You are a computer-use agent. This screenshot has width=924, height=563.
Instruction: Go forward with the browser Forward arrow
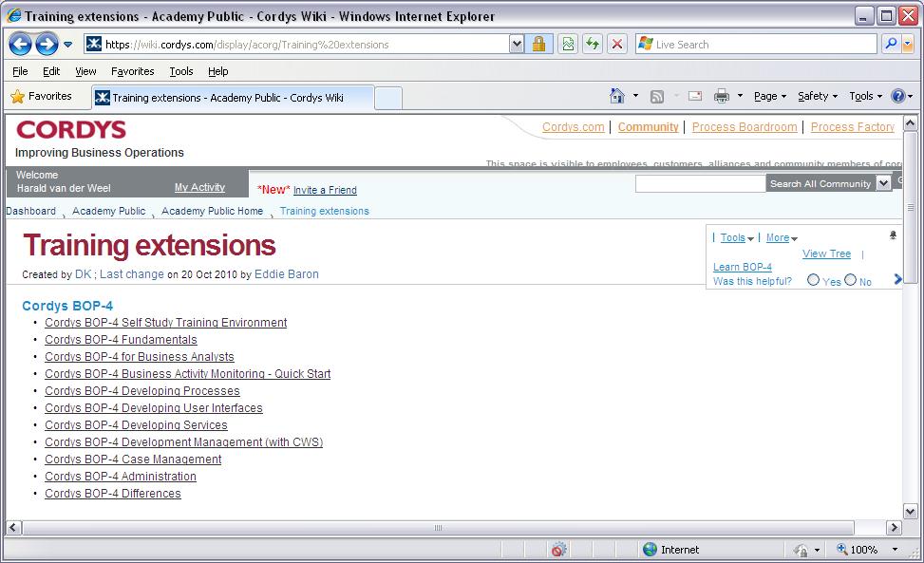tap(47, 45)
